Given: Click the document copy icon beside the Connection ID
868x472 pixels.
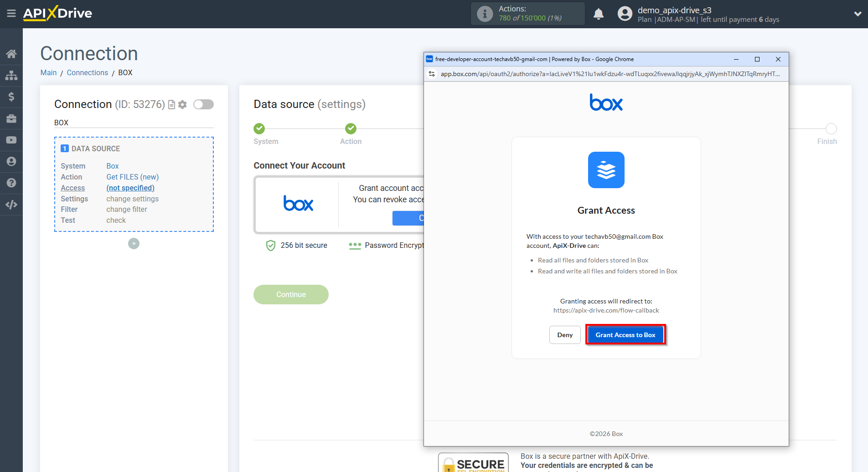Looking at the screenshot, I should click(171, 104).
